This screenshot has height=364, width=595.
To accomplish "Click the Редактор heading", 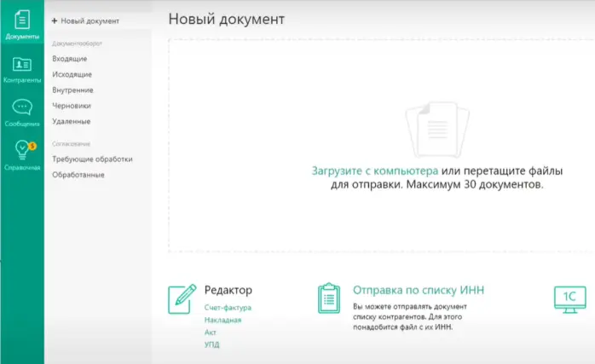I will [x=228, y=290].
